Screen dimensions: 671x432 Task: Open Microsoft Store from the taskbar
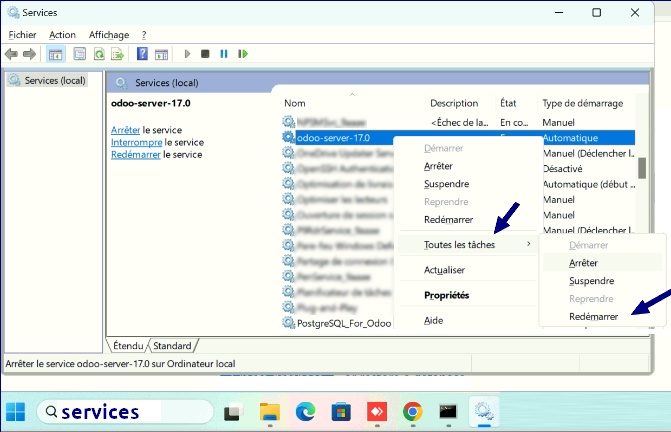click(341, 412)
